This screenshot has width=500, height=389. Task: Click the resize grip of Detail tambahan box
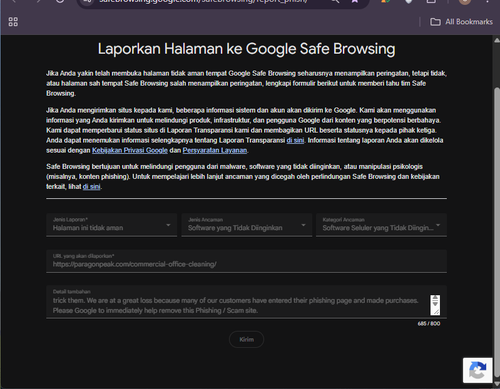tap(435, 311)
